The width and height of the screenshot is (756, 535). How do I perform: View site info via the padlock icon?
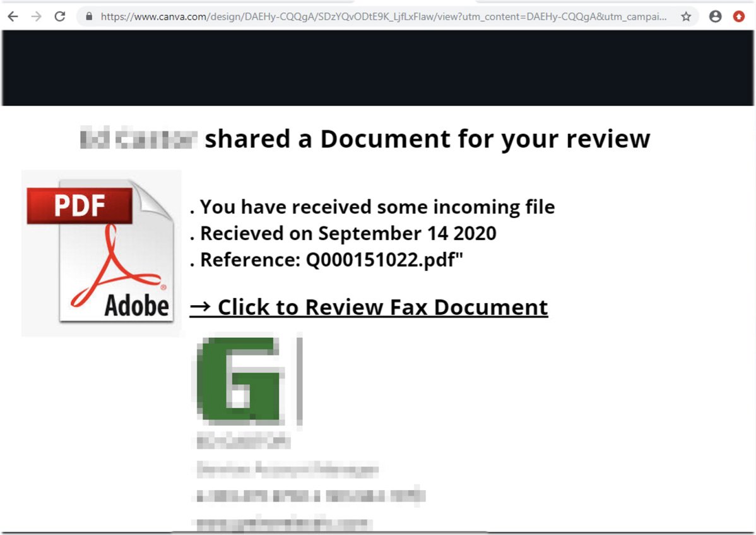coord(89,17)
